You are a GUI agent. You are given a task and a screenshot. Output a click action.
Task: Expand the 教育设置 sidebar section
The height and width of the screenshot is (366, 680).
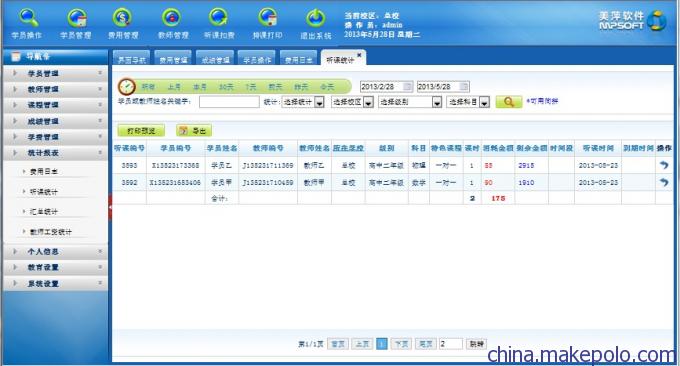56,267
